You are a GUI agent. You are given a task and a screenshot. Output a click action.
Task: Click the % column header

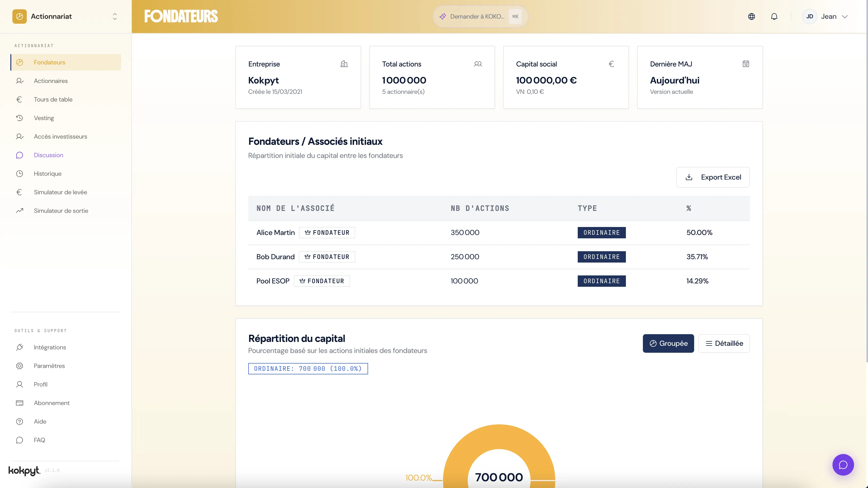(689, 208)
